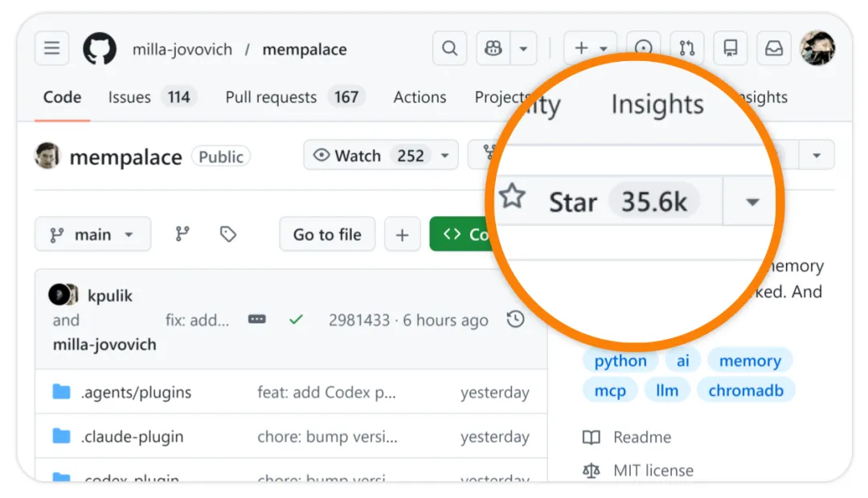Select the llm topic tag
The height and width of the screenshot is (498, 868).
pos(667,390)
